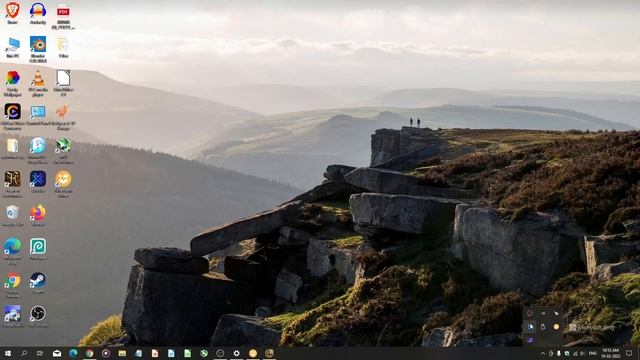Image resolution: width=640 pixels, height=360 pixels.
Task: Open the Windows Start menu
Action: coord(7,353)
